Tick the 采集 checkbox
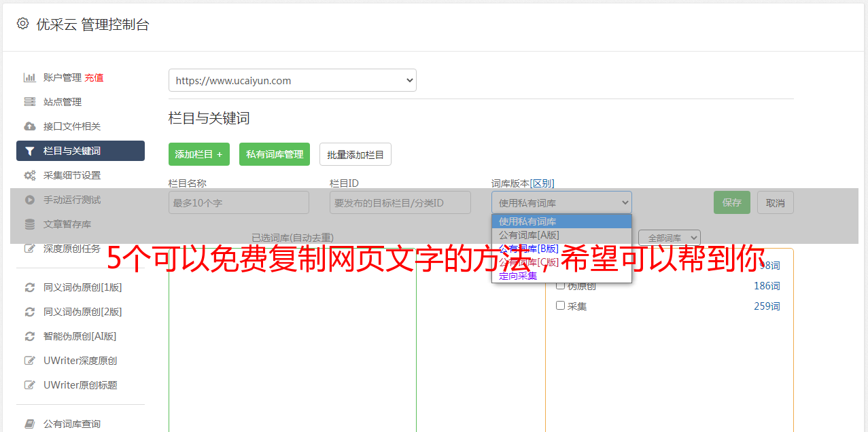Viewport: 868px width, 432px height. (x=561, y=306)
